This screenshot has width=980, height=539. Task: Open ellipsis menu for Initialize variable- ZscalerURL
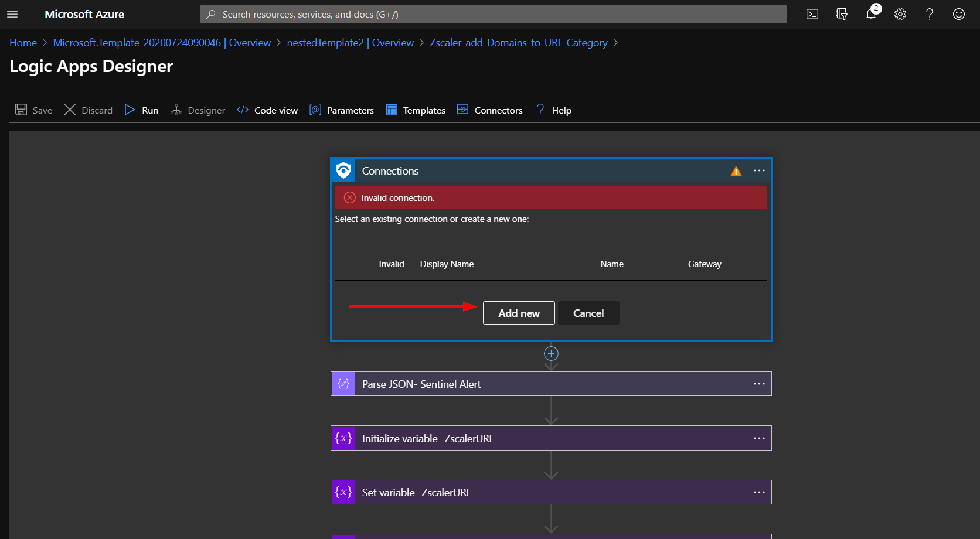coord(759,438)
